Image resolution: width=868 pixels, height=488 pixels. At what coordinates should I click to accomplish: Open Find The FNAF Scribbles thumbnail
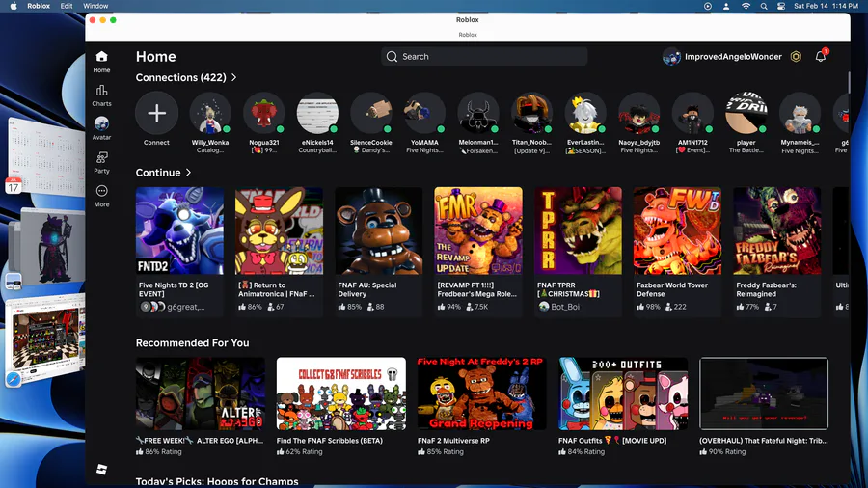(x=341, y=393)
